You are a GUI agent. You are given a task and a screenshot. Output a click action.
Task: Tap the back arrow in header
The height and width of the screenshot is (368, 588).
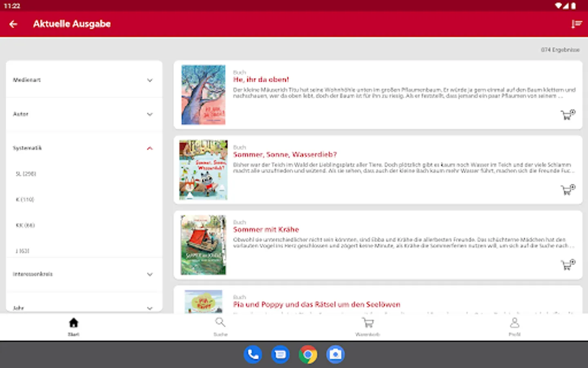[13, 24]
